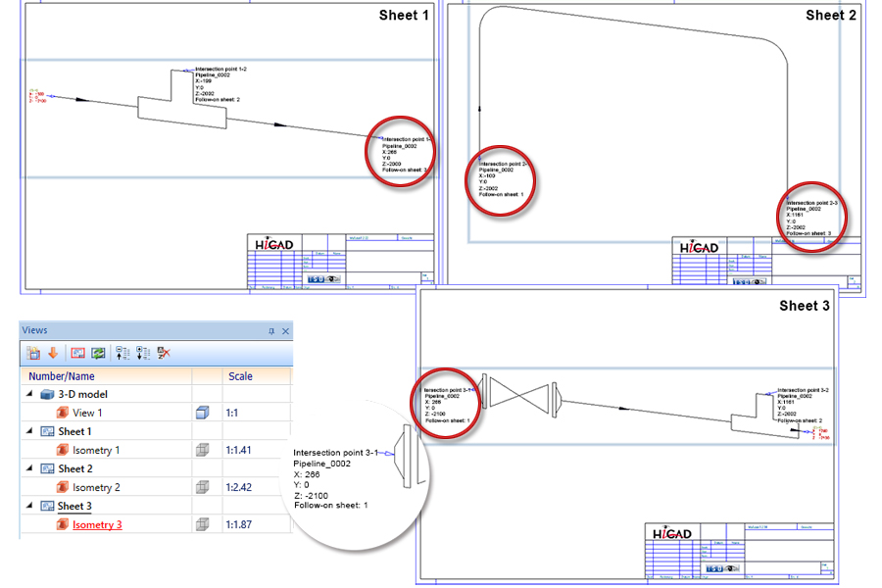Click the 1:1 scale value of View 1
The height and width of the screenshot is (588, 882).
pyautogui.click(x=231, y=413)
